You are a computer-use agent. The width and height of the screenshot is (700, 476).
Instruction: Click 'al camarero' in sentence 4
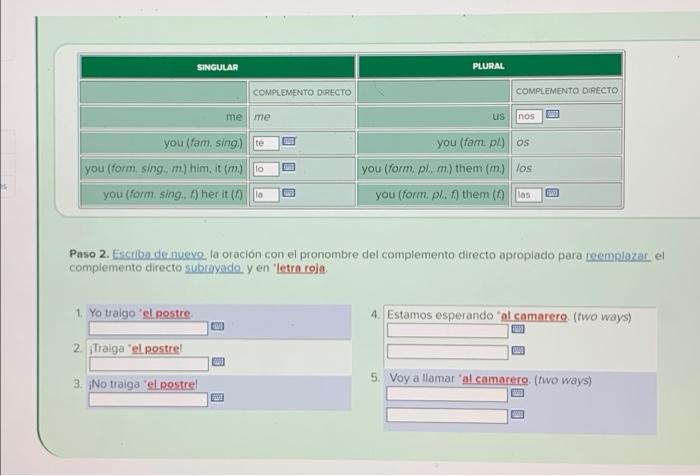534,316
